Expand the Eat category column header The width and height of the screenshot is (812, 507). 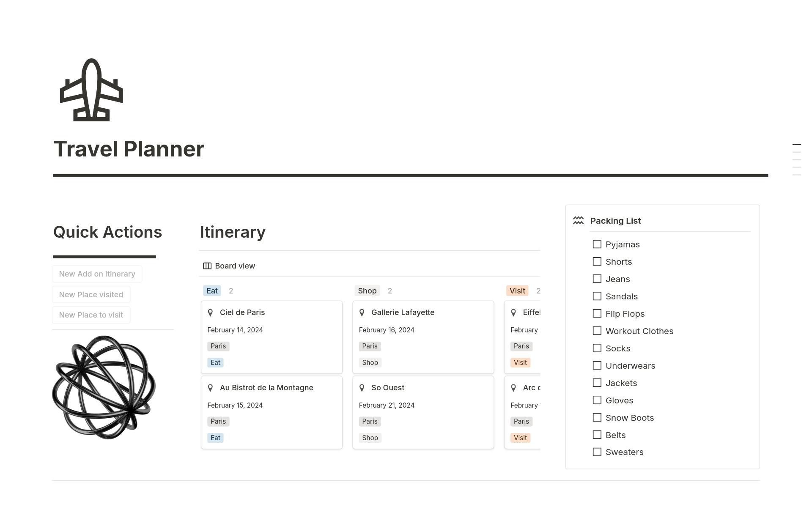(211, 290)
